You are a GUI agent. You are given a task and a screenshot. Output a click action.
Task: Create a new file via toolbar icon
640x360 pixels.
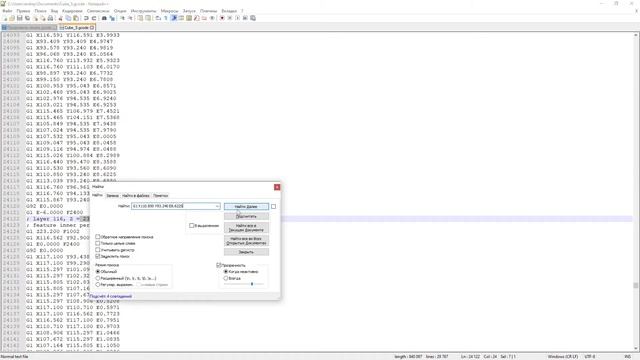pos(6,18)
